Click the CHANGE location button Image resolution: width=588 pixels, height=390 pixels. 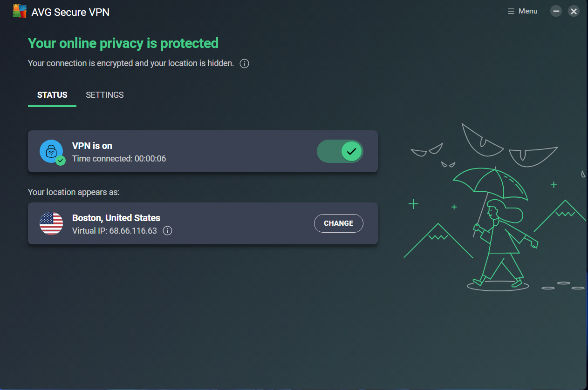[339, 223]
